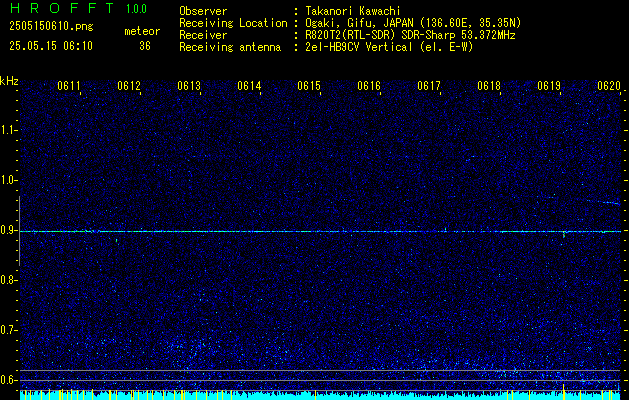The height and width of the screenshot is (400, 629).
Task: Click the 0.8 kHz axis label
Action: point(8,280)
